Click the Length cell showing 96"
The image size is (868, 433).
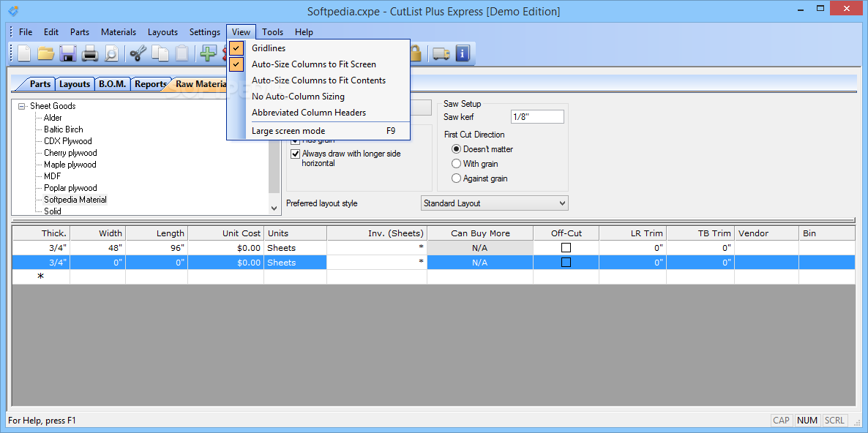(x=157, y=248)
